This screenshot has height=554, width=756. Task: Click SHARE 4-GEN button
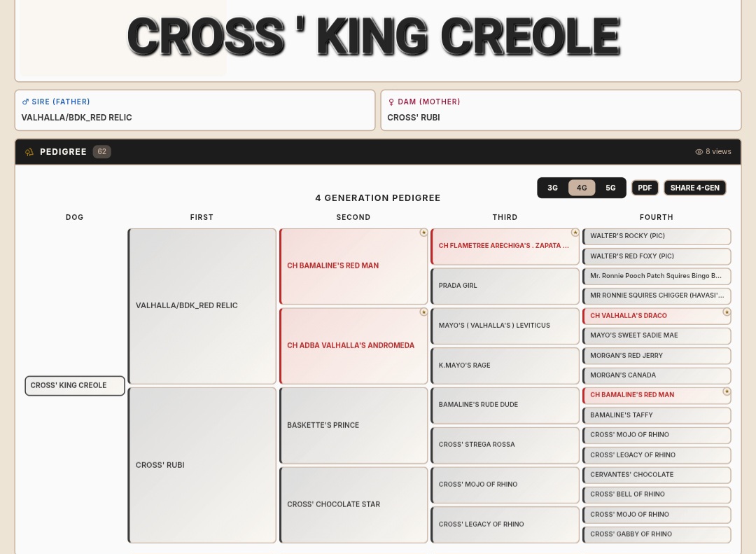(695, 188)
